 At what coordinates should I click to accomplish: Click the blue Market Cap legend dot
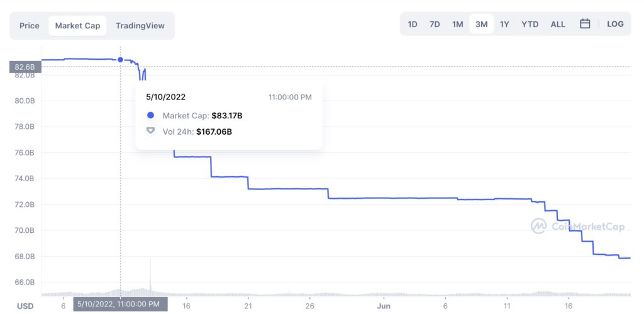(150, 116)
